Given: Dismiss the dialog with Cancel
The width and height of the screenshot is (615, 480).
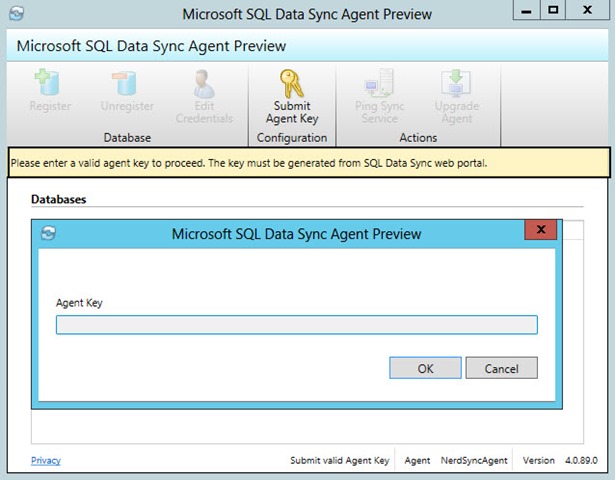Looking at the screenshot, I should click(501, 368).
